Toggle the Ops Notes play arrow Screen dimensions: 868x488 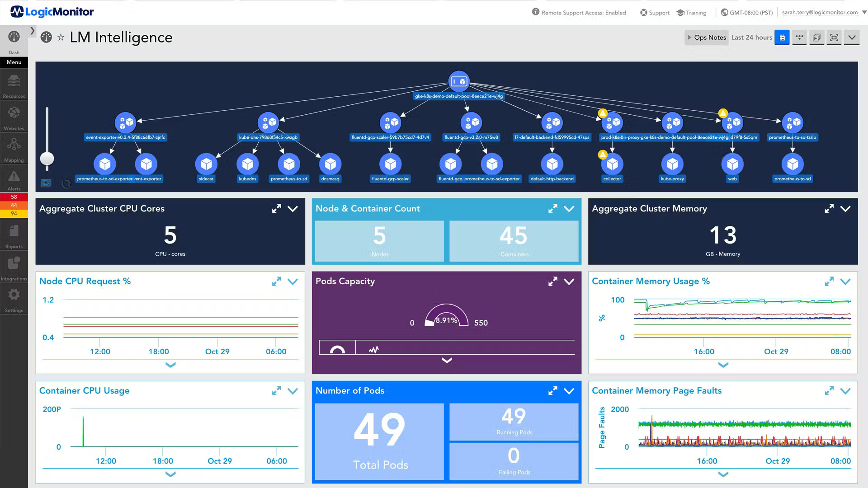tap(689, 38)
